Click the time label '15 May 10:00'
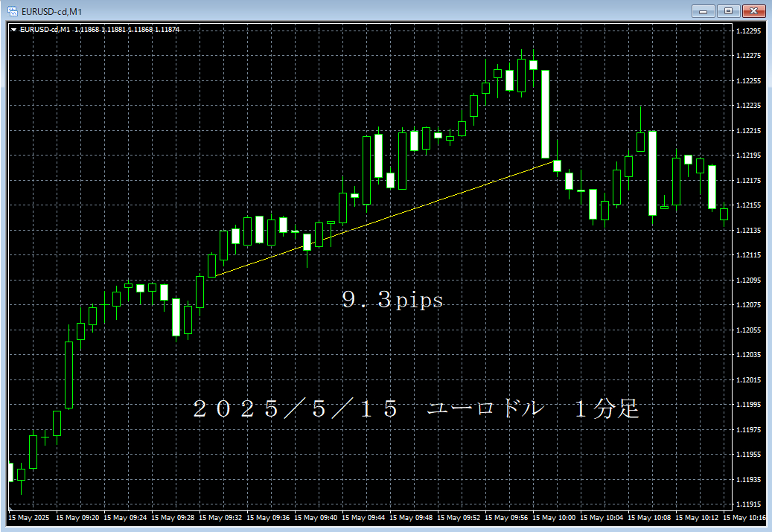Image resolution: width=772 pixels, height=532 pixels. click(x=554, y=518)
